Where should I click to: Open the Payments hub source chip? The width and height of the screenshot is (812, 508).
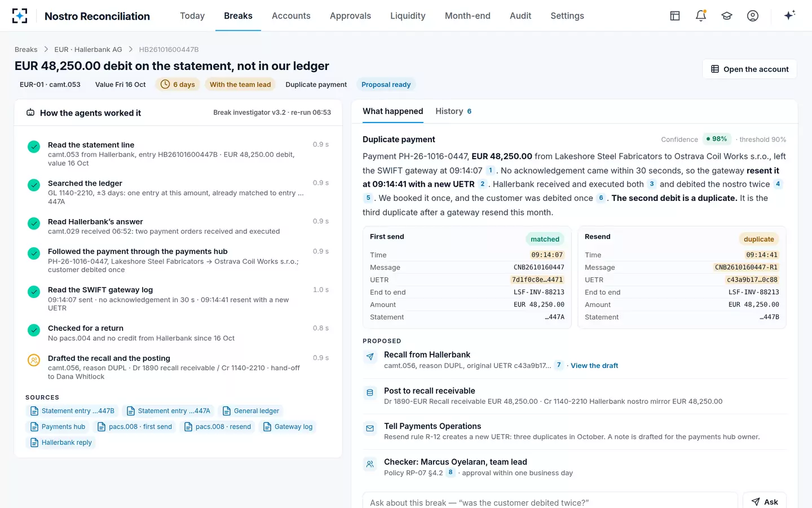point(58,427)
